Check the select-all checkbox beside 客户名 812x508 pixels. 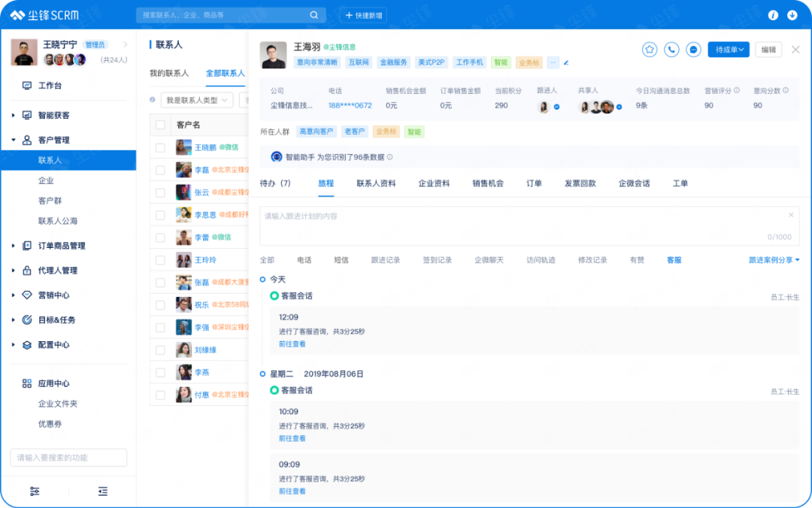click(160, 125)
